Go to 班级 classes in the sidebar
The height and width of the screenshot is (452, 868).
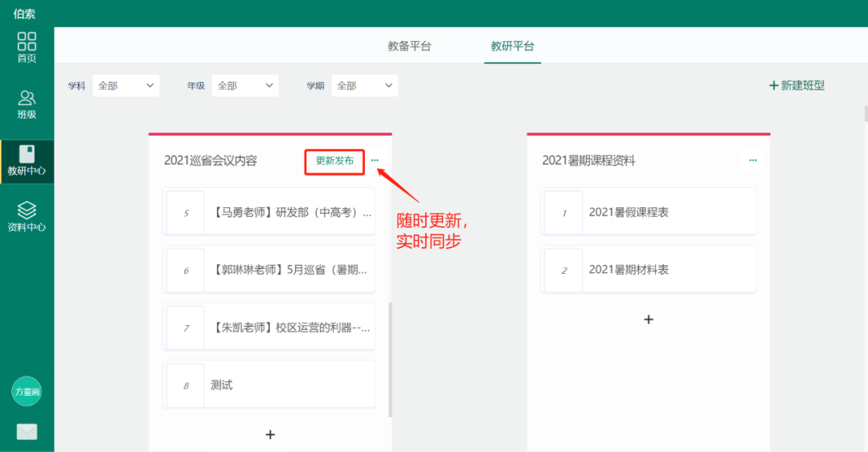click(x=27, y=104)
